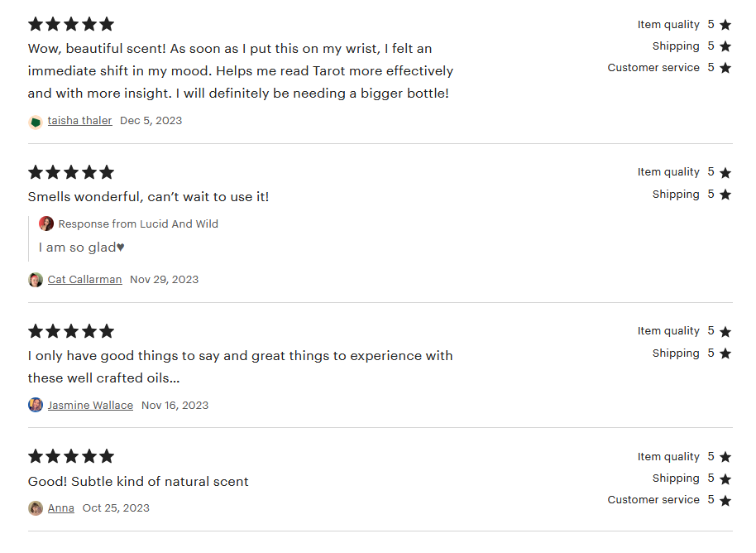Click the Lucid And Wild shop avatar
The image size is (756, 553).
(46, 224)
